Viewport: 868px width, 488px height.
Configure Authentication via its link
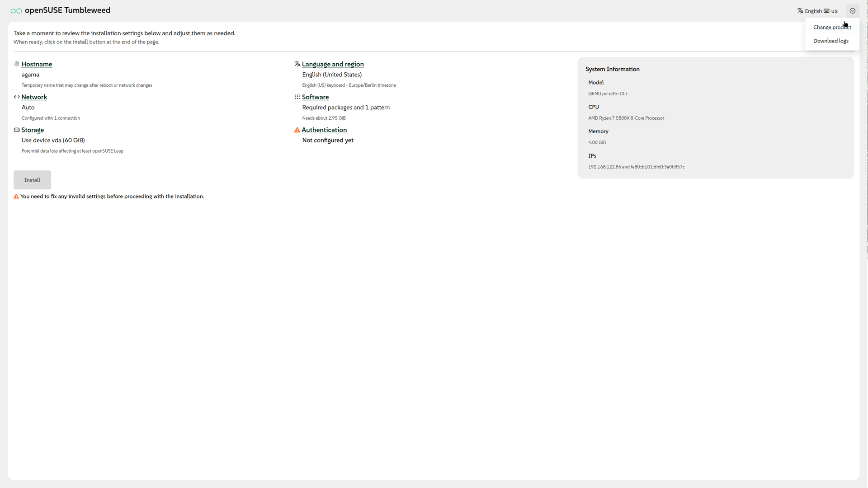point(324,130)
